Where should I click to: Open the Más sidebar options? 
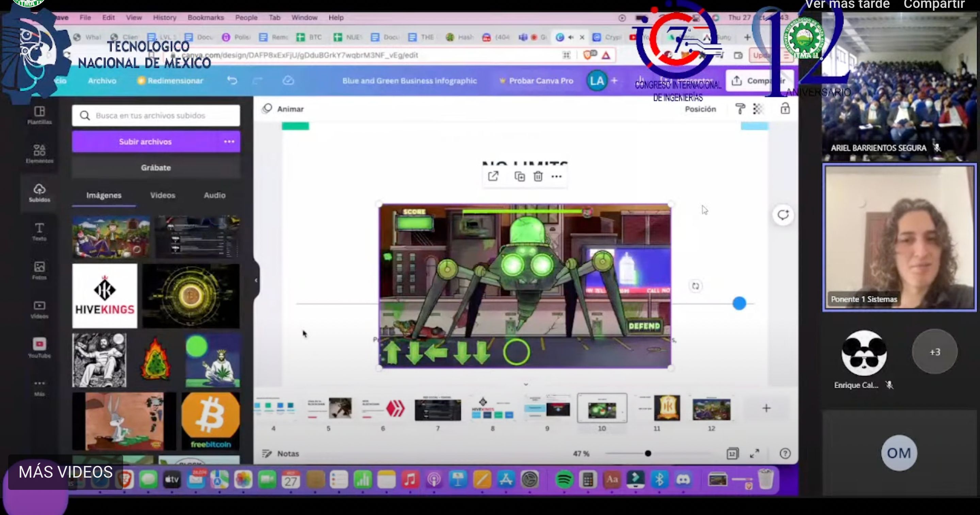coord(39,387)
